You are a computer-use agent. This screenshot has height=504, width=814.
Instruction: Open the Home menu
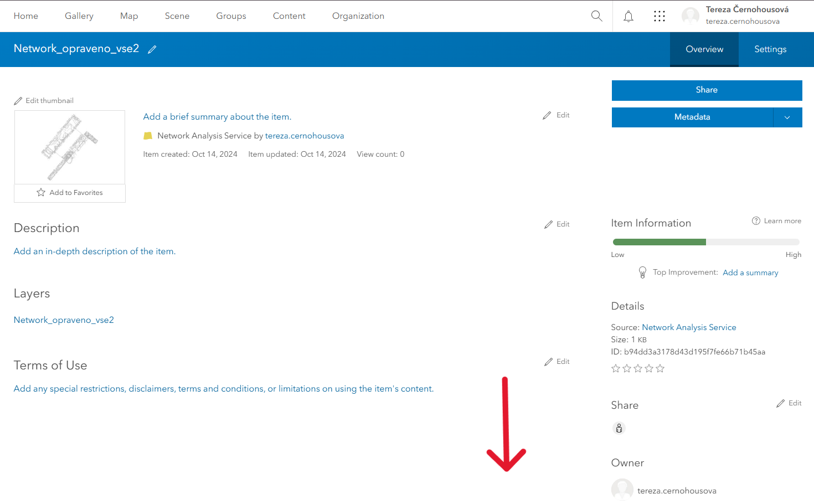point(26,16)
